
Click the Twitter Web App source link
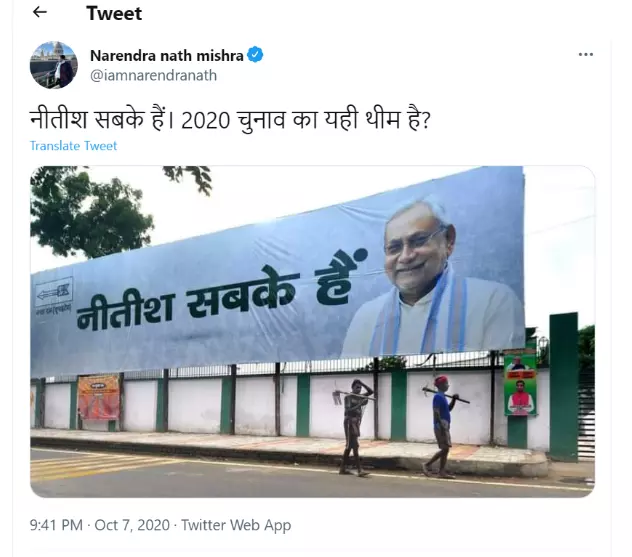(x=236, y=525)
